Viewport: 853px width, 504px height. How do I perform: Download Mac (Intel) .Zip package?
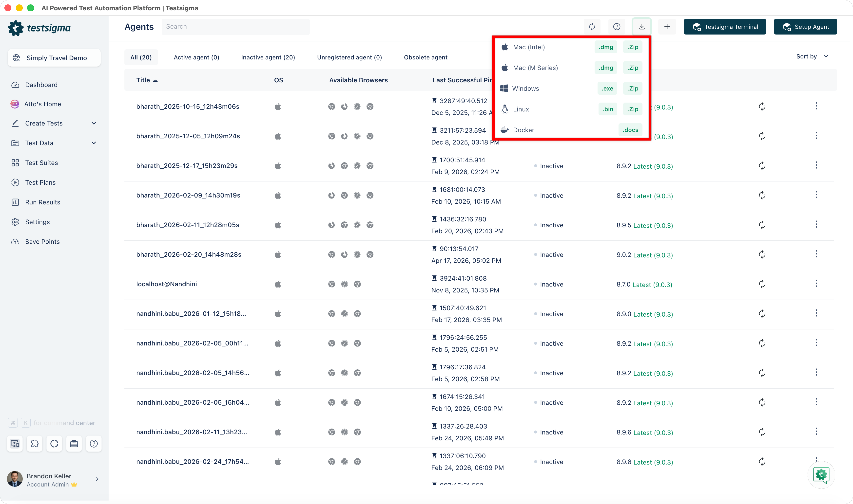[x=633, y=47]
